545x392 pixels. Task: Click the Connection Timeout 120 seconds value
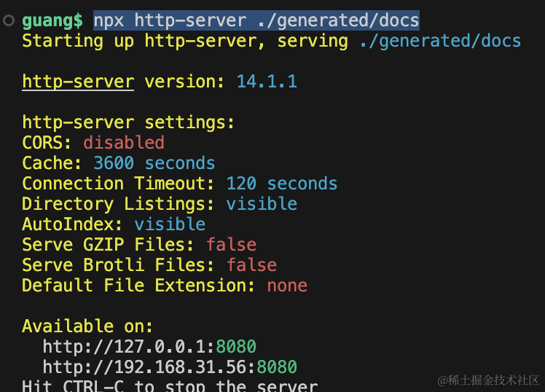[281, 183]
